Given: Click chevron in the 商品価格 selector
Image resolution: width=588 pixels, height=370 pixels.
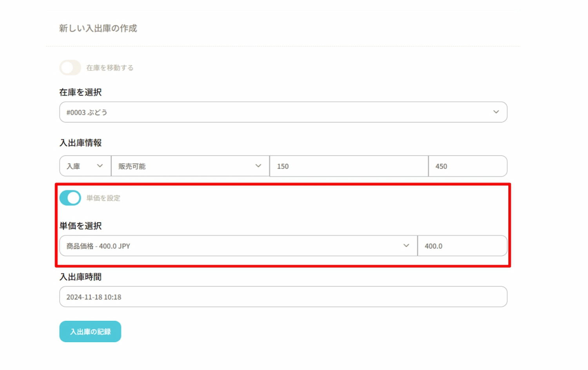Looking at the screenshot, I should pyautogui.click(x=406, y=246).
